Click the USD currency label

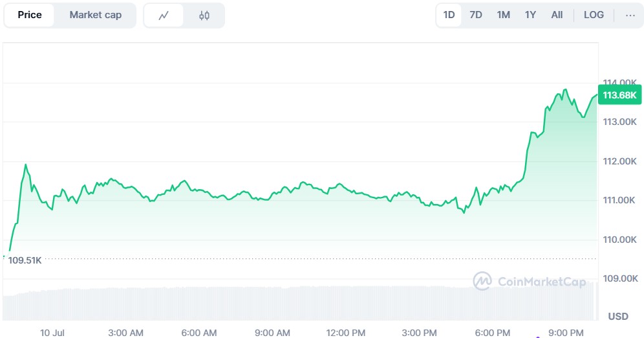[618, 317]
